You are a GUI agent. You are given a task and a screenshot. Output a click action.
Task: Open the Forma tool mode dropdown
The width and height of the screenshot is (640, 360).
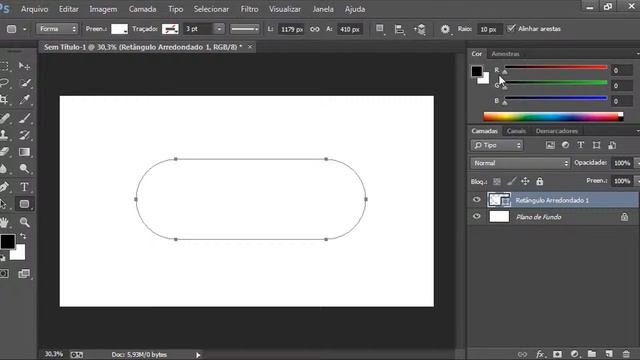point(57,29)
